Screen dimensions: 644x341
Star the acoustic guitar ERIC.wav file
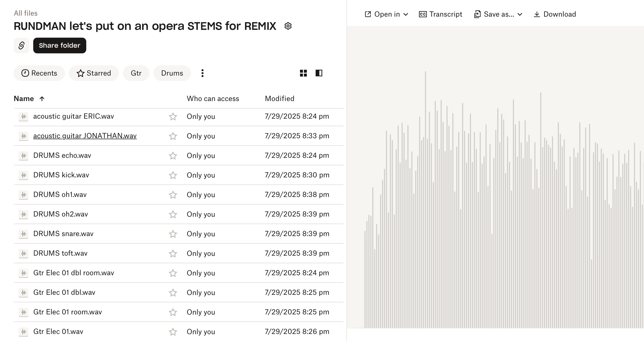point(173,117)
